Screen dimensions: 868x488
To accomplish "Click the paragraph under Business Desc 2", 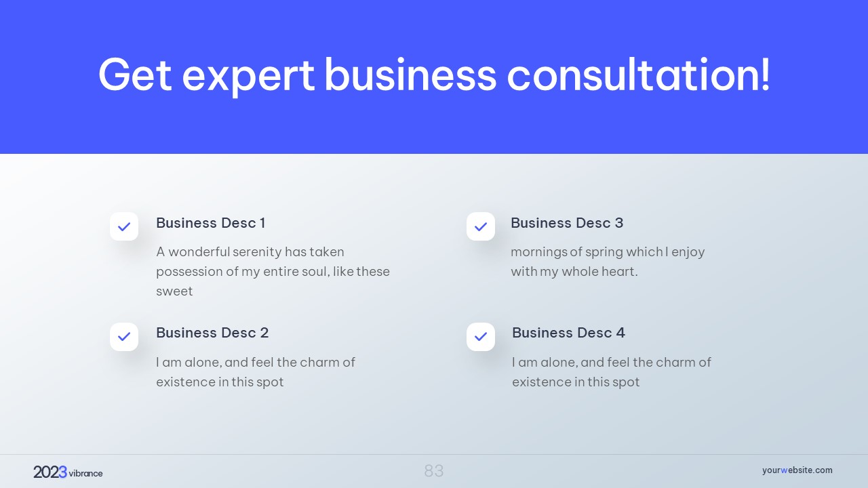I will point(256,372).
